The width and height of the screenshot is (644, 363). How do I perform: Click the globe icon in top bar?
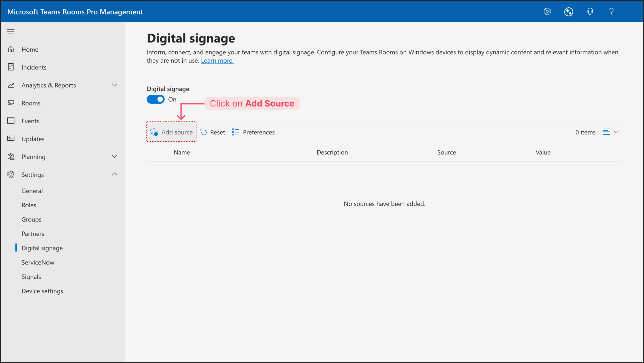pos(569,12)
